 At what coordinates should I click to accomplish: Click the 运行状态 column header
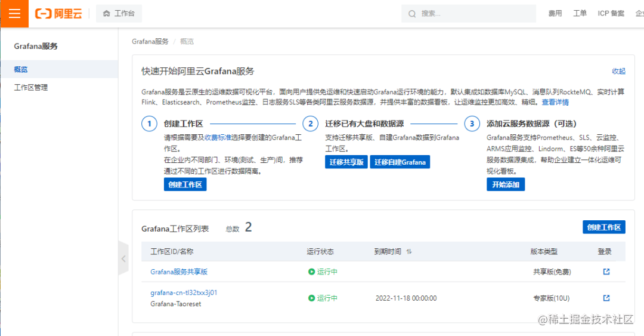pos(320,252)
